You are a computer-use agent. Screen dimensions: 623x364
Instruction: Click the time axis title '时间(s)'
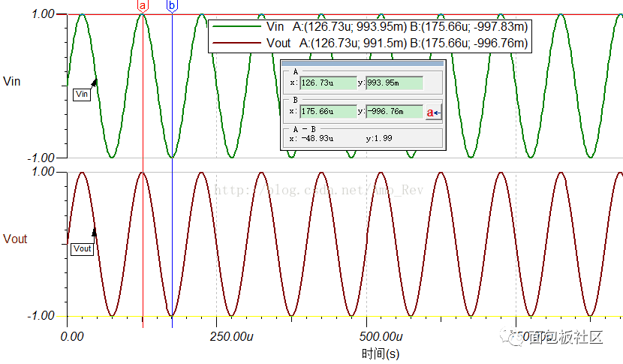click(381, 353)
